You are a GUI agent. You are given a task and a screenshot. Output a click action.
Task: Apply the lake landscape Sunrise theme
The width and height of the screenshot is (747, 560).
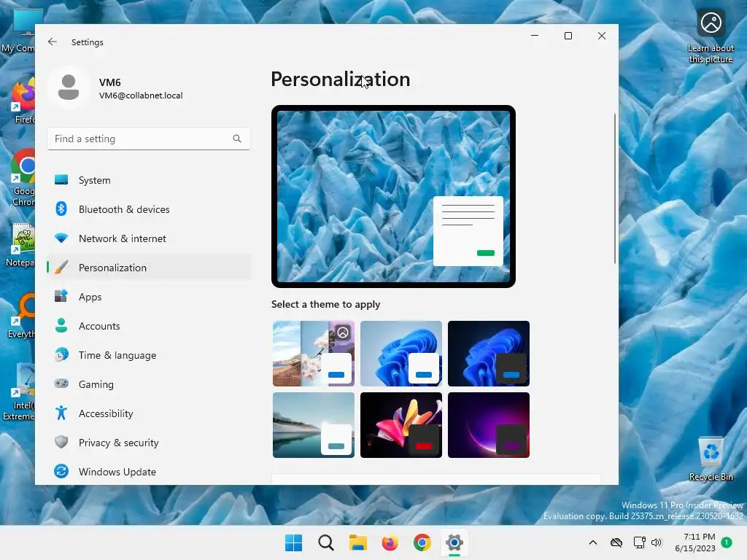coord(314,425)
